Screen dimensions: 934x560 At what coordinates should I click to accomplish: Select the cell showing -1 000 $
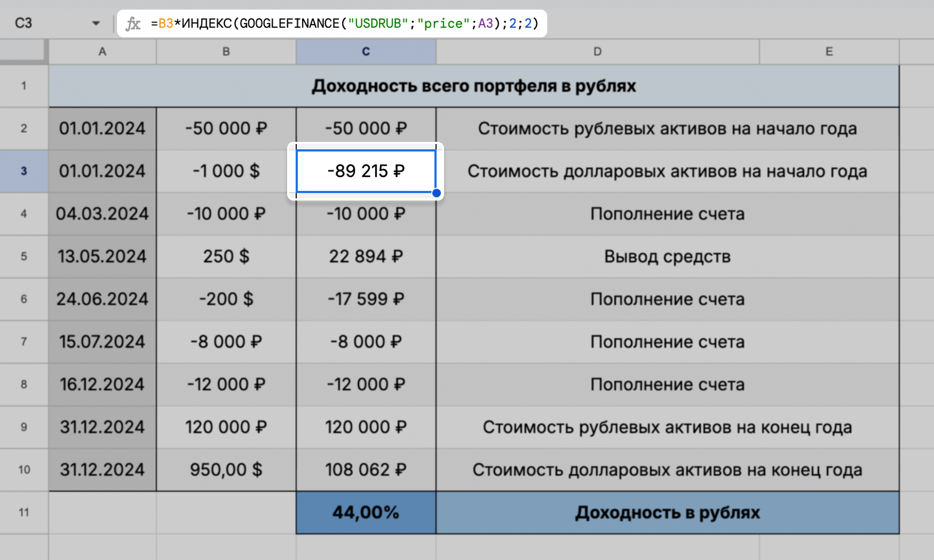(x=226, y=171)
